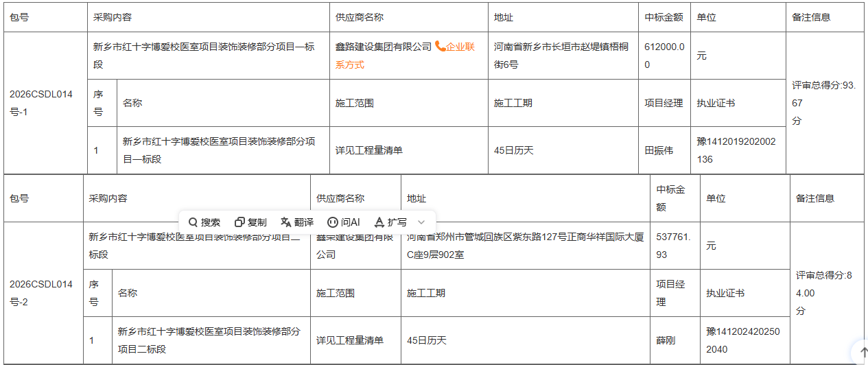Click the 翻译 translate button in floating toolbar
The image size is (868, 365).
click(297, 222)
